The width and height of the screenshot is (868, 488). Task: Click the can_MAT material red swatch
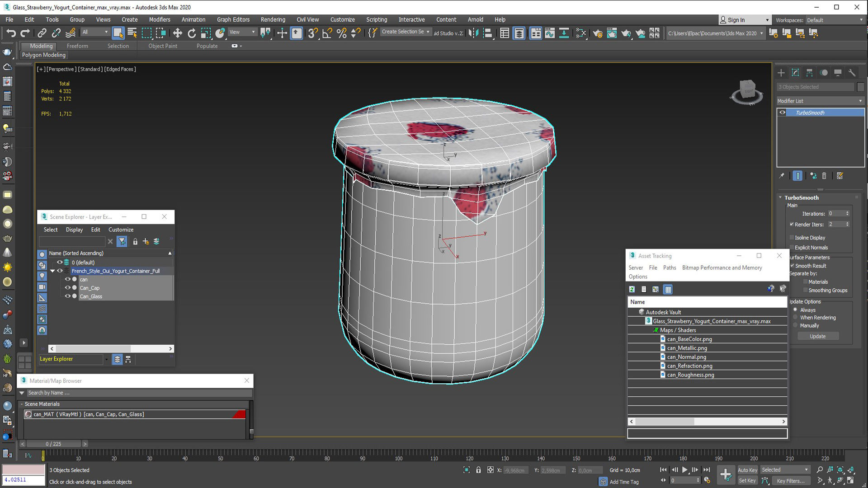coord(239,414)
